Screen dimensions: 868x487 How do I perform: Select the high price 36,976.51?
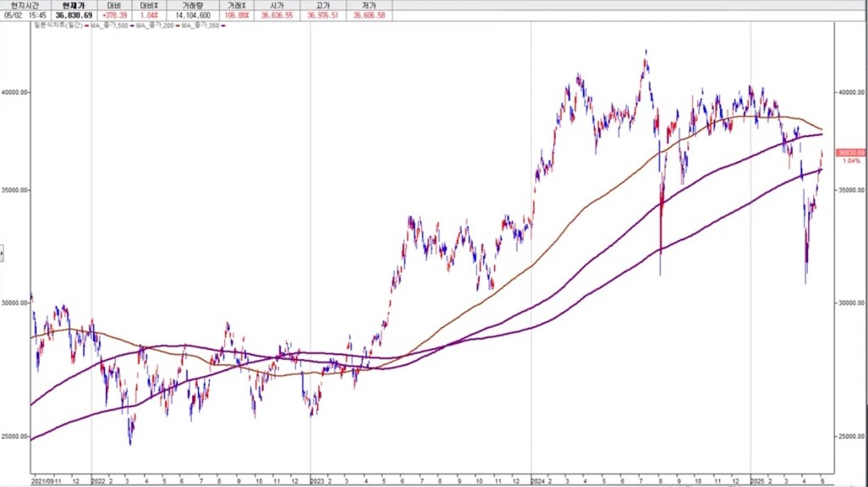322,15
